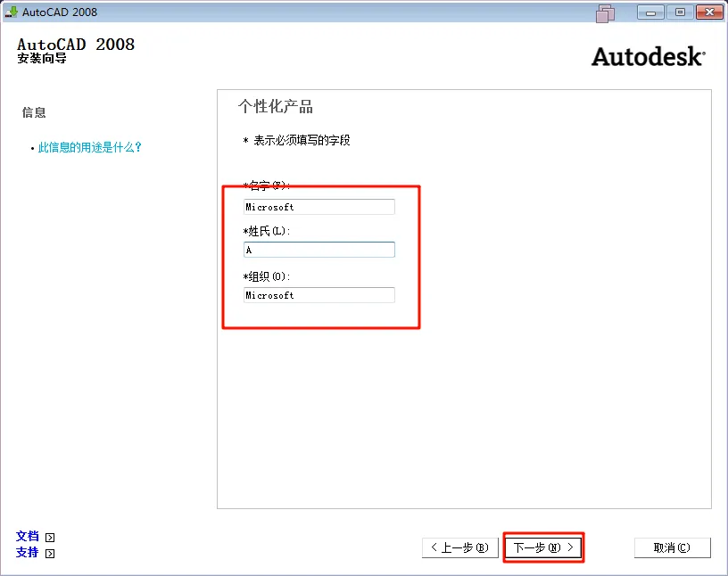
Task: Click the 安装向导 subtitle text
Action: tap(42, 59)
